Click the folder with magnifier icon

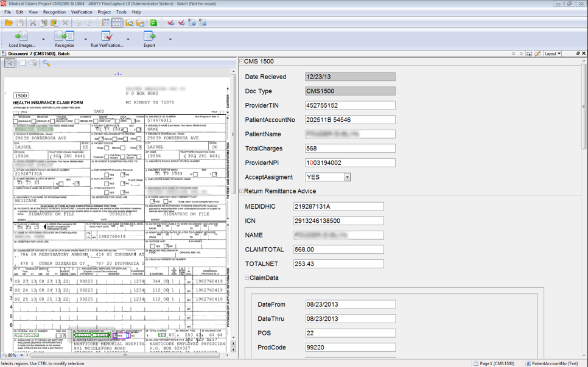click(x=130, y=23)
